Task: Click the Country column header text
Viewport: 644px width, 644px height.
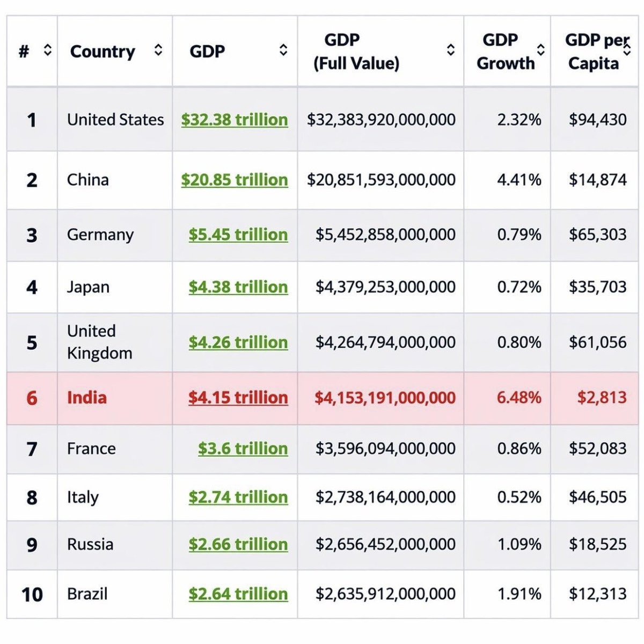Action: [103, 52]
